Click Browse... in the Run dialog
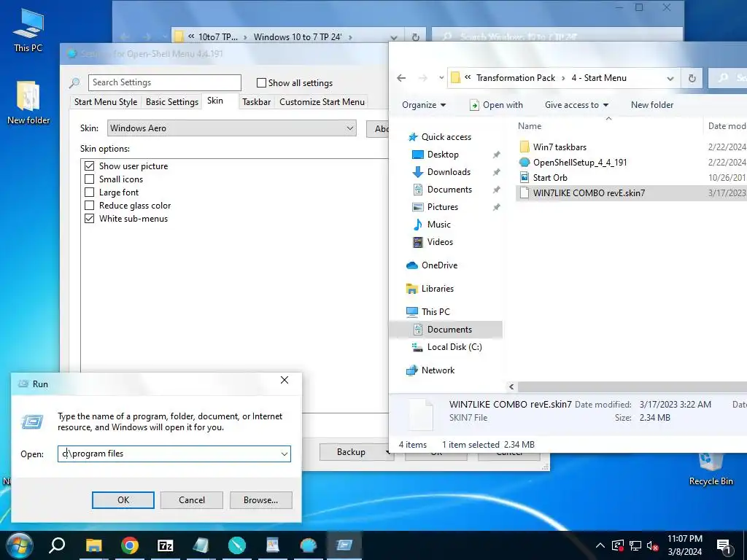The height and width of the screenshot is (560, 747). point(260,500)
